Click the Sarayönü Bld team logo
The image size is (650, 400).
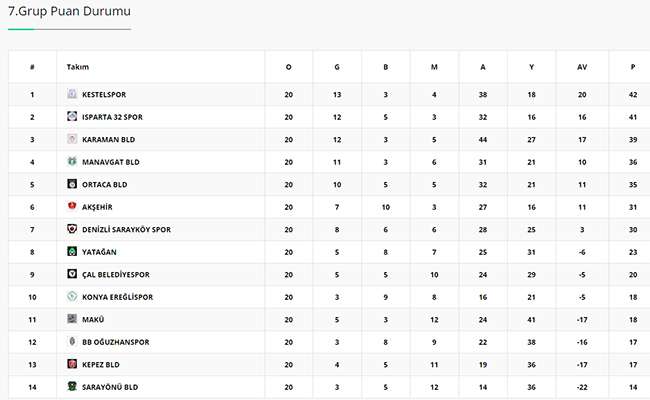pyautogui.click(x=72, y=386)
